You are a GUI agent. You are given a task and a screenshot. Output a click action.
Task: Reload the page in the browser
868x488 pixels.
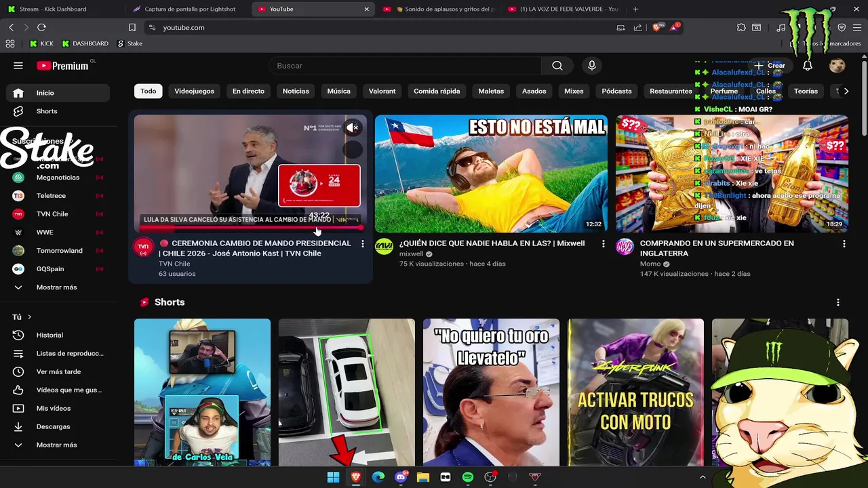coord(41,27)
